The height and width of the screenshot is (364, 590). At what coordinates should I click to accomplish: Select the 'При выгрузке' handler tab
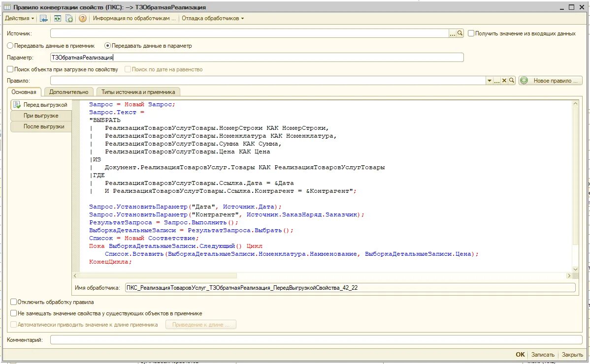41,116
